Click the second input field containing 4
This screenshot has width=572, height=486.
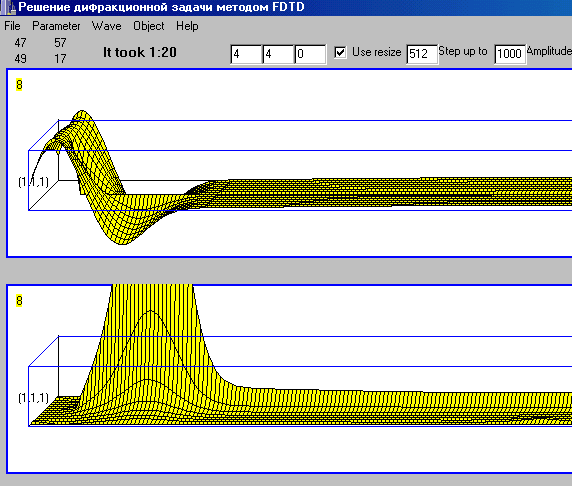pos(278,54)
